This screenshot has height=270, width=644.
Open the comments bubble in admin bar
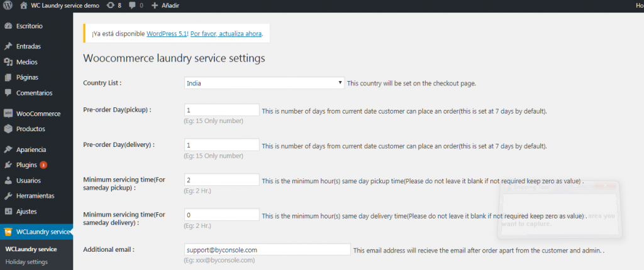136,6
